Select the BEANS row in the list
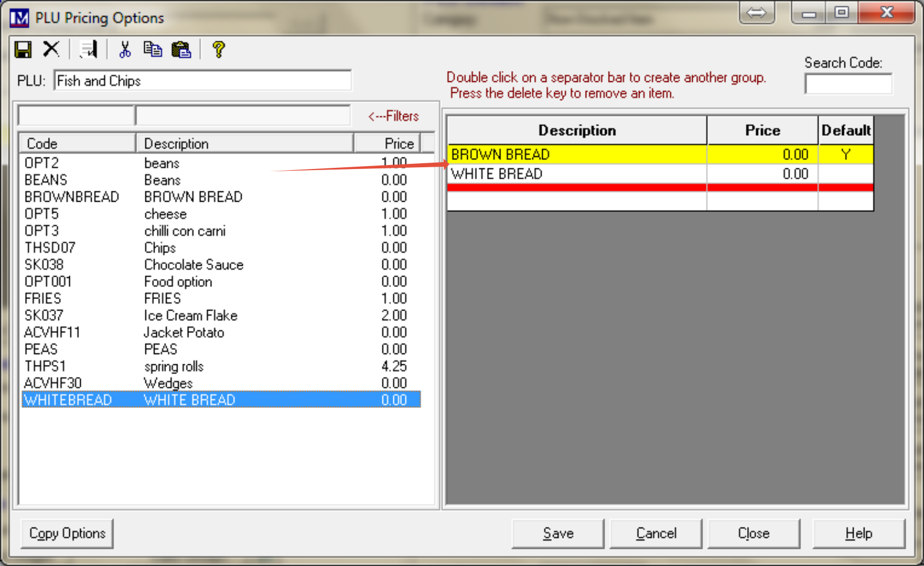 tap(221, 180)
